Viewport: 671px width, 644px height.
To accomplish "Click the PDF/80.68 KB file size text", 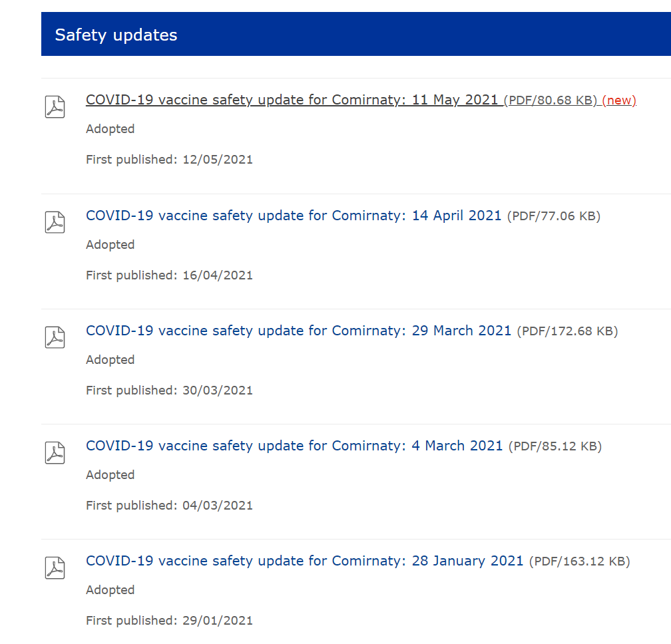I will tap(550, 100).
